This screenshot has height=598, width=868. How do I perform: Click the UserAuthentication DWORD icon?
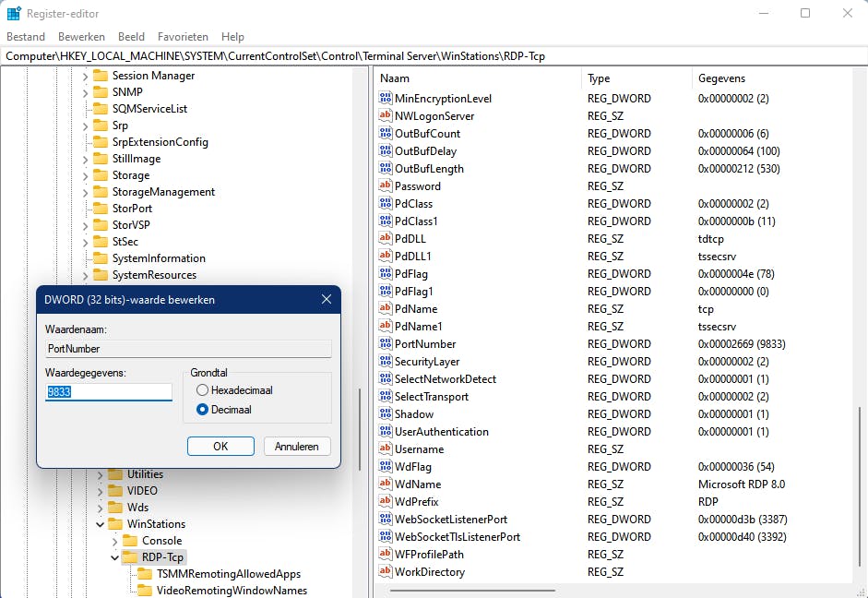pyautogui.click(x=386, y=431)
